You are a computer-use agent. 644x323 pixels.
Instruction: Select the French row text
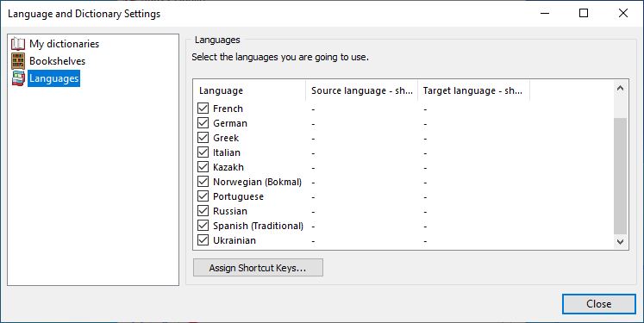coord(228,109)
